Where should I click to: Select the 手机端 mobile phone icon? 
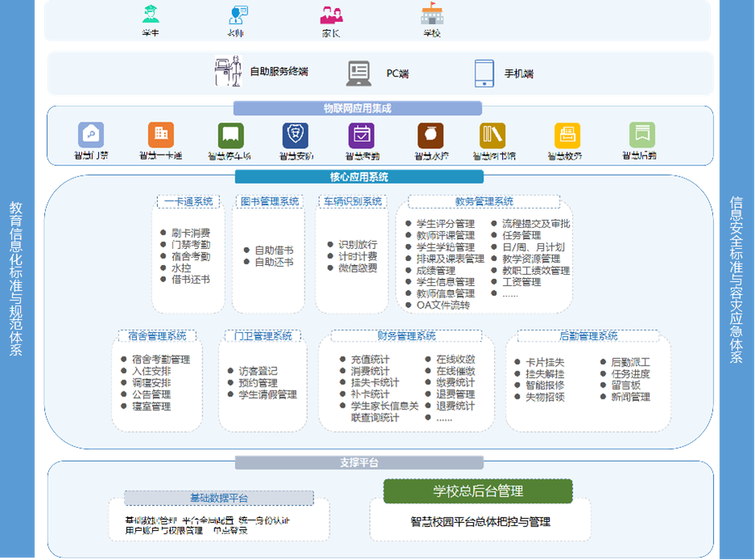pos(484,73)
